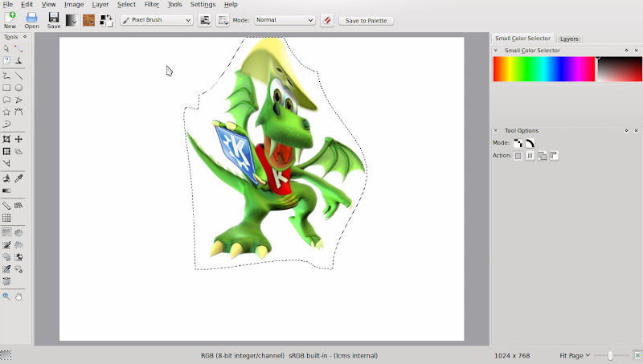643x364 pixels.
Task: Open the Edit menu
Action: [x=27, y=5]
